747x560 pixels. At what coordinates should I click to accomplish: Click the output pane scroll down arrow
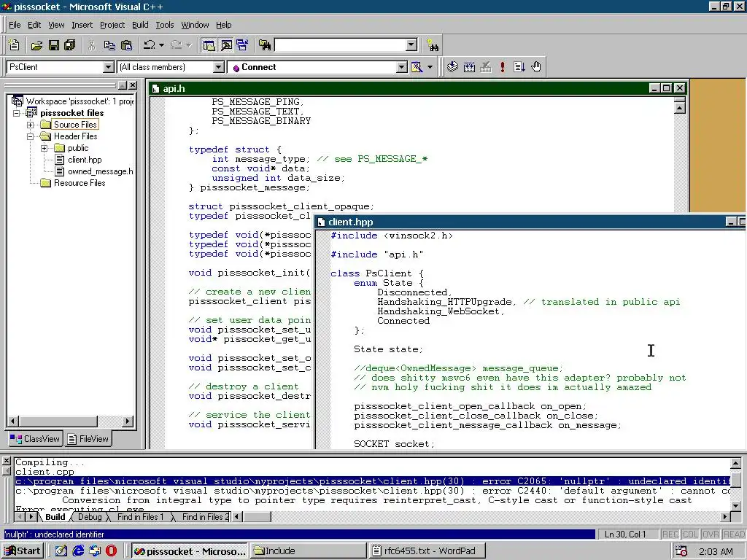tap(735, 506)
